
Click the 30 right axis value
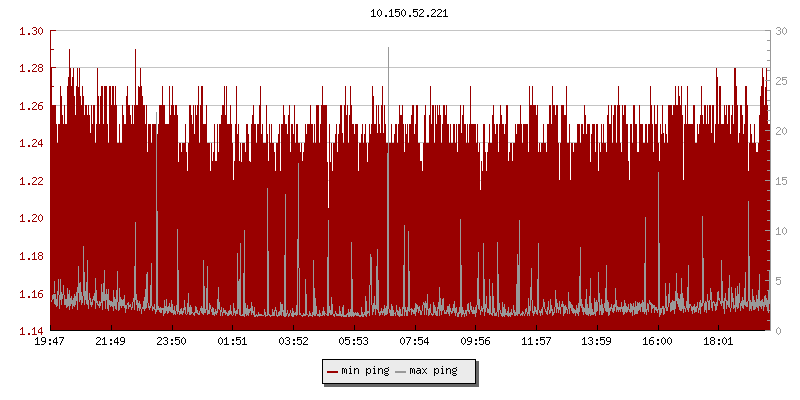point(781,31)
